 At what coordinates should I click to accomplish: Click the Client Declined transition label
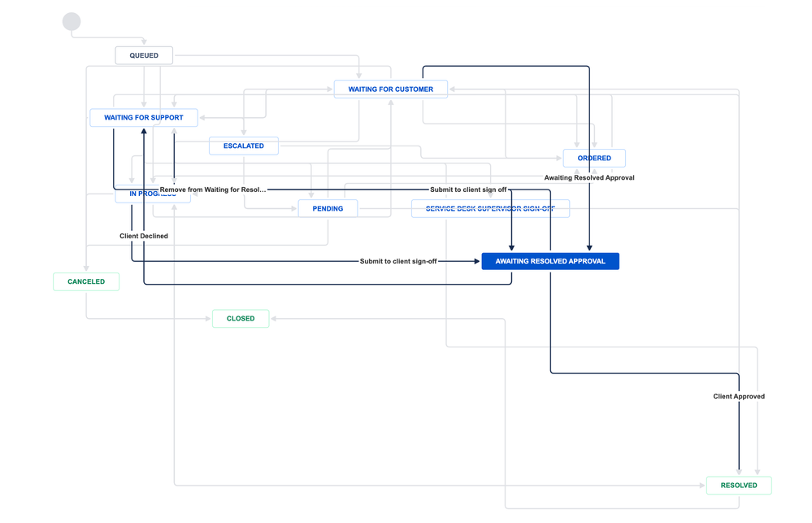[x=143, y=236]
